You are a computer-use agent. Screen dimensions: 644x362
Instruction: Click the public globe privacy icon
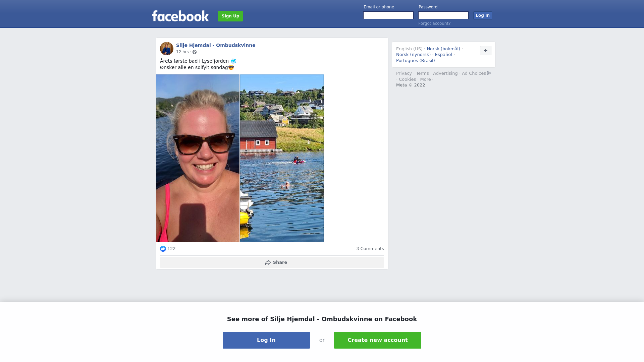coord(195,52)
